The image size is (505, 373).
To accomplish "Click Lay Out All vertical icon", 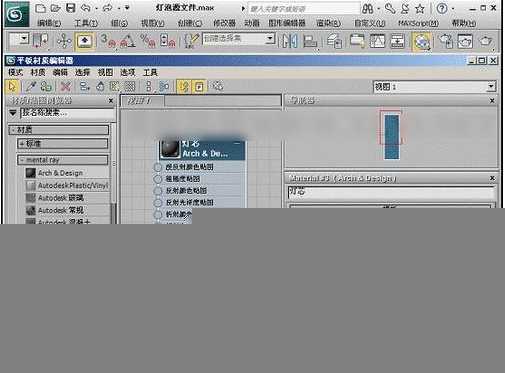I will point(149,86).
